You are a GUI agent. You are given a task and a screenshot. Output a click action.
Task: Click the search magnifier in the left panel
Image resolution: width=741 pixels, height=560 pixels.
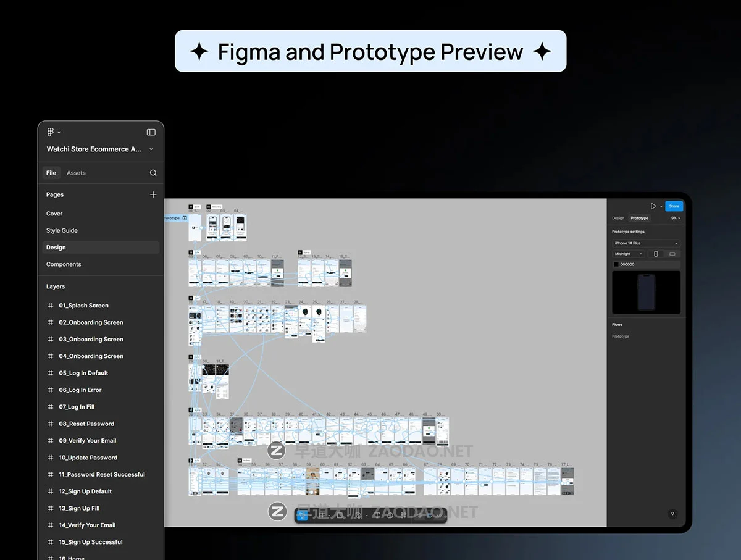(x=153, y=173)
